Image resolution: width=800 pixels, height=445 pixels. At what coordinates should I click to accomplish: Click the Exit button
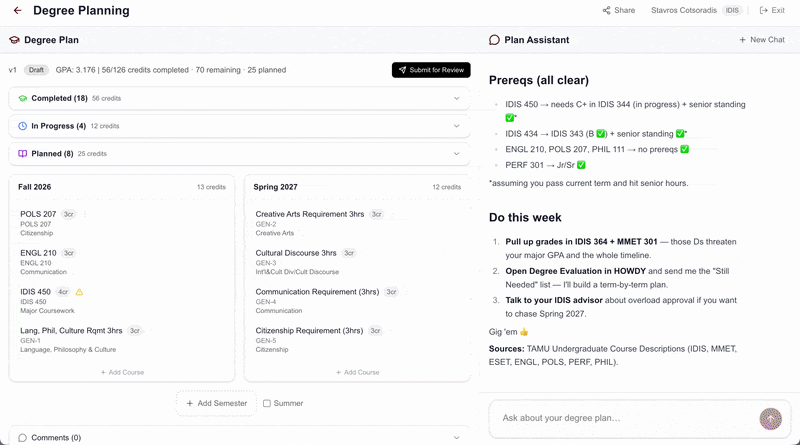point(772,10)
